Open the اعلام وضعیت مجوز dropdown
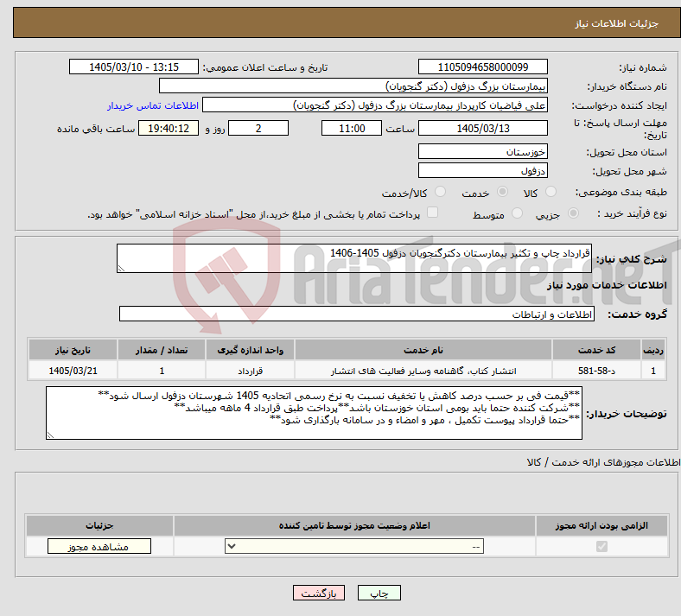This screenshot has height=616, width=681. pos(354,546)
